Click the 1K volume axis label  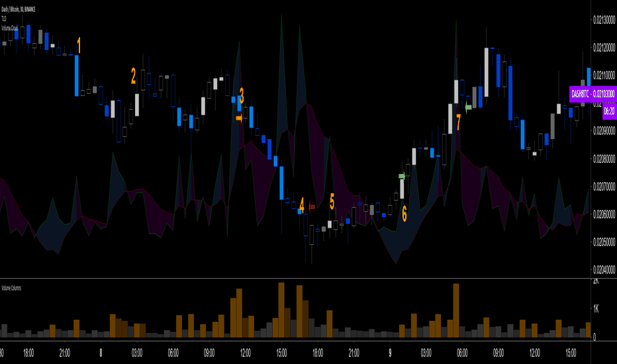(596, 309)
